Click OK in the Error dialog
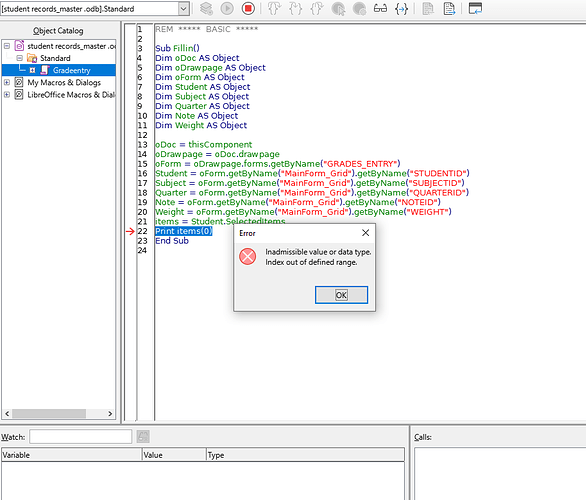The height and width of the screenshot is (500, 586). pyautogui.click(x=341, y=295)
